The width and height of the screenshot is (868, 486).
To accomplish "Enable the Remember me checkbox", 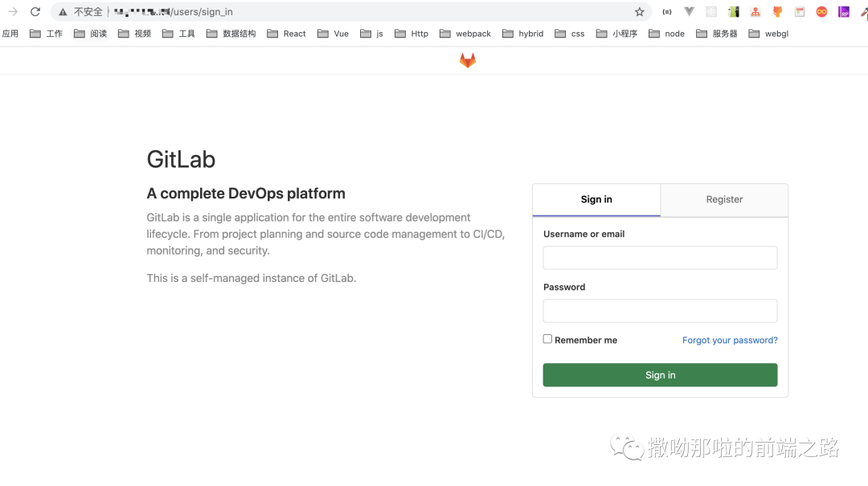I will coord(547,339).
